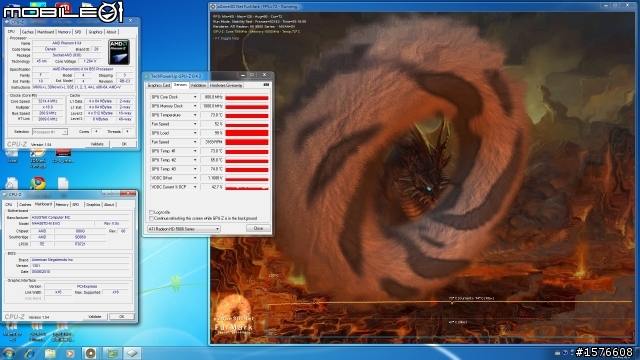Screen dimensions: 640x360
Task: Open the Validation tab in GPU-Z
Action: point(198,85)
